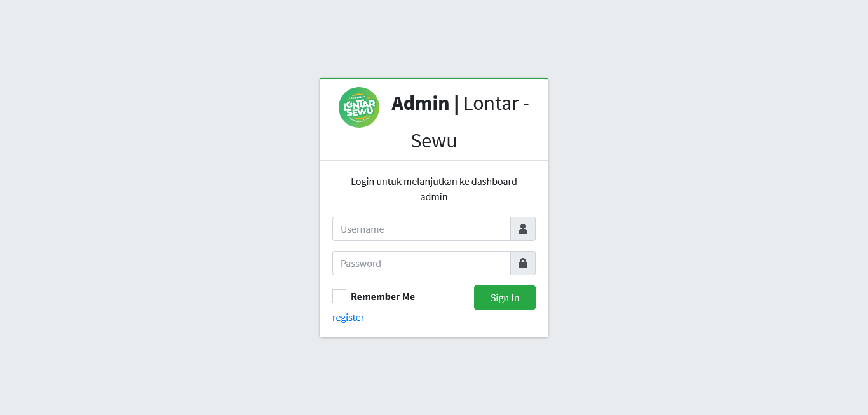Click the Remember Me label text
868x415 pixels.
click(383, 297)
